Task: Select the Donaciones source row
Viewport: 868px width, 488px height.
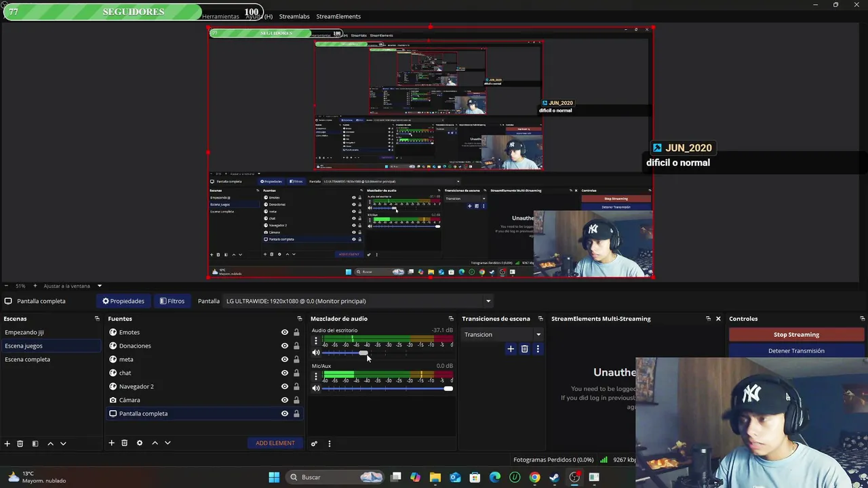Action: click(x=203, y=346)
